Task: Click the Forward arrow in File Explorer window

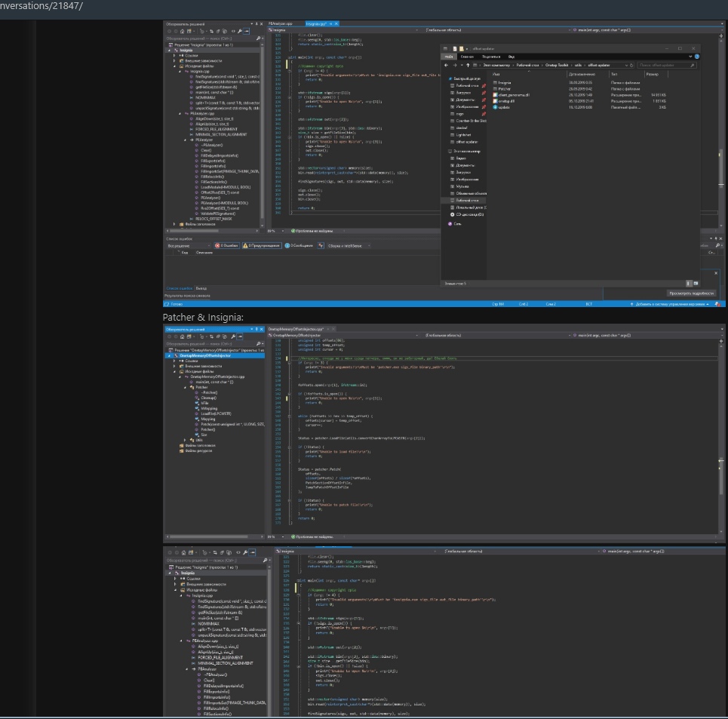Action: [454, 66]
